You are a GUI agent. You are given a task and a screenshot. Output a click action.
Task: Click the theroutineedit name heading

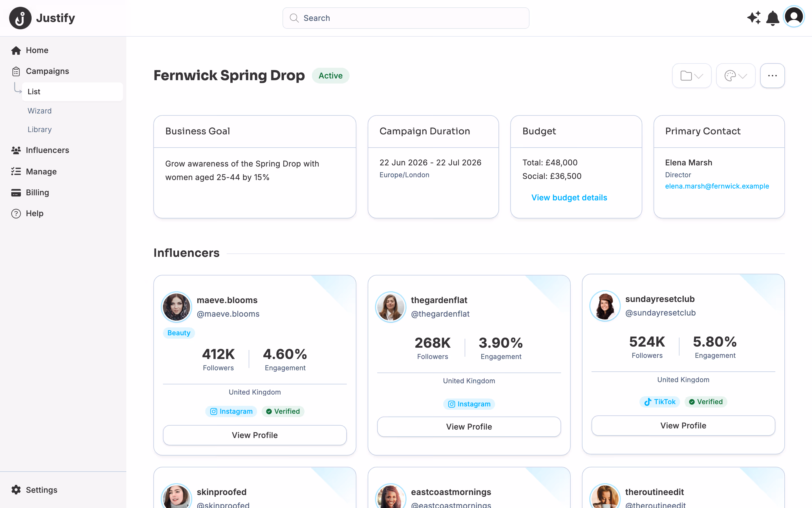point(654,492)
